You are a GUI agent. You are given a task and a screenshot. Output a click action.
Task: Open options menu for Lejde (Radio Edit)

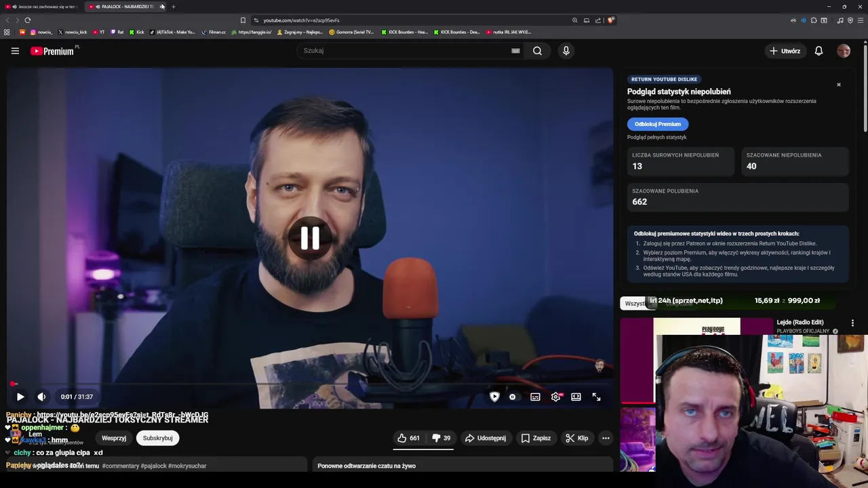coord(852,323)
